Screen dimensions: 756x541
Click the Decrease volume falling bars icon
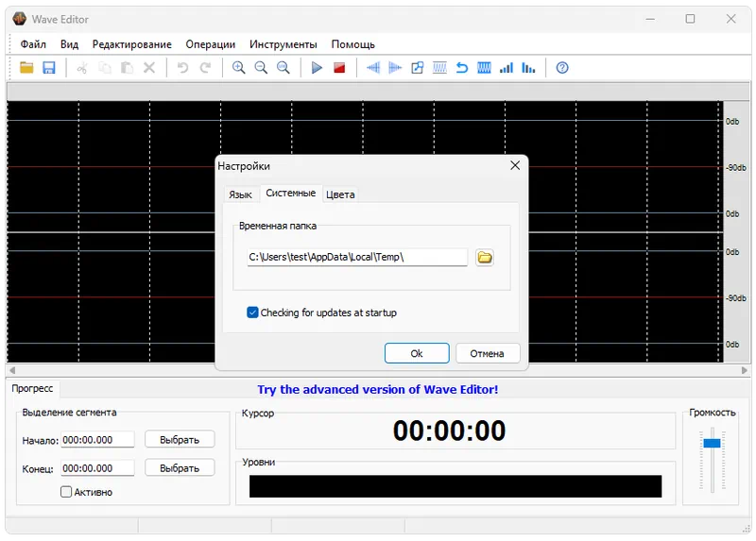528,68
